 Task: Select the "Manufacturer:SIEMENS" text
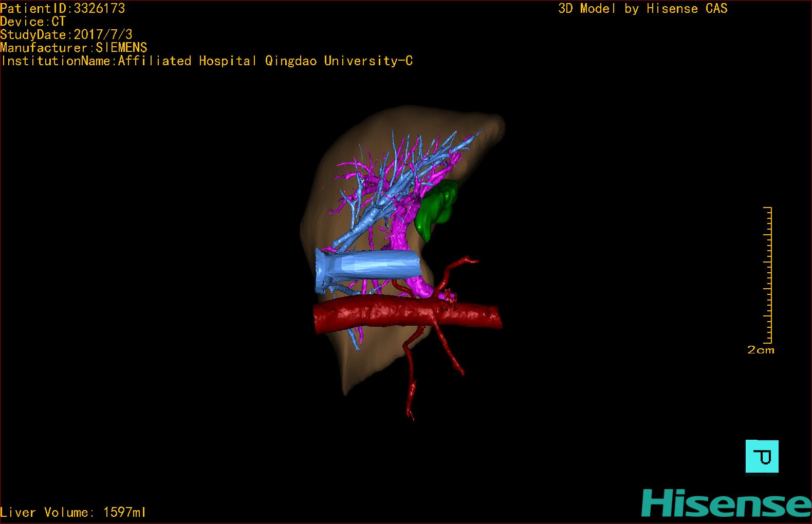(x=73, y=48)
